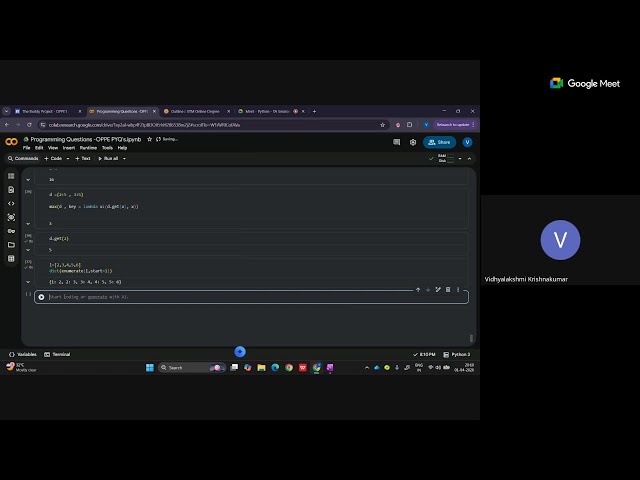Click Relaunch to update

point(453,124)
